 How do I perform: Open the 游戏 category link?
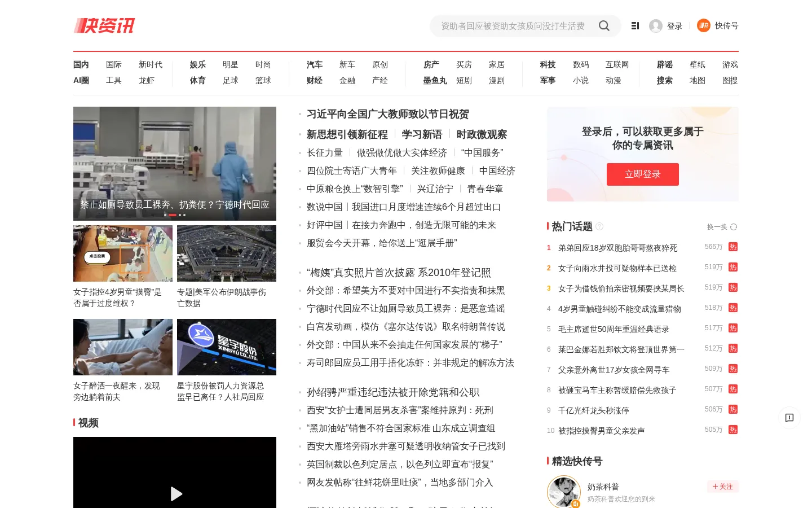pyautogui.click(x=730, y=65)
